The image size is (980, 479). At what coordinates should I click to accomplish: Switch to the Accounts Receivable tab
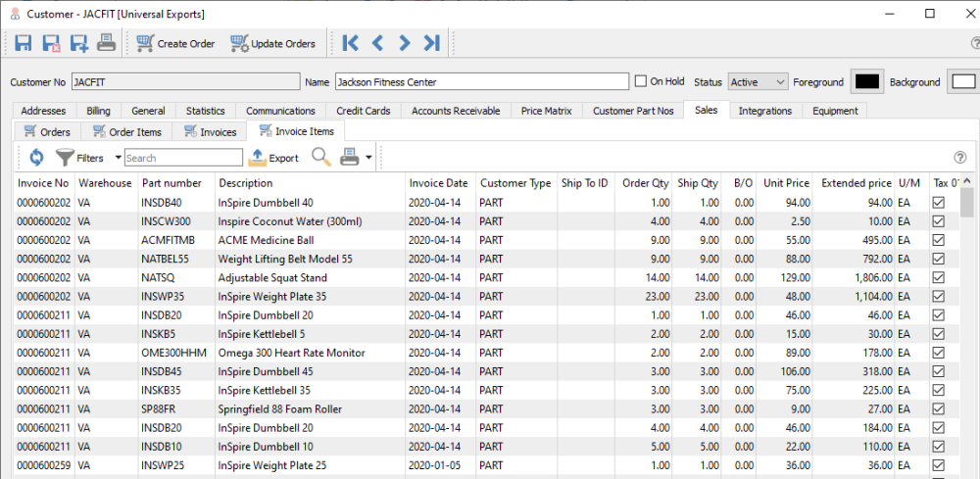coord(456,111)
